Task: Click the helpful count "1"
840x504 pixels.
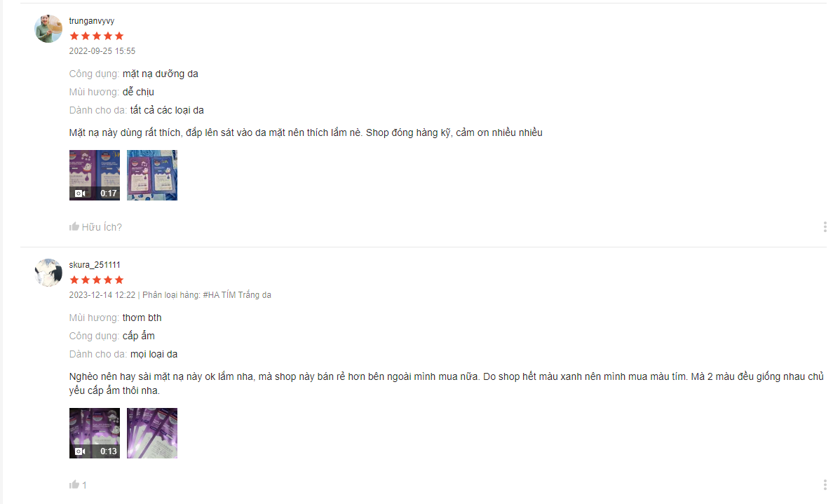Action: (x=84, y=485)
